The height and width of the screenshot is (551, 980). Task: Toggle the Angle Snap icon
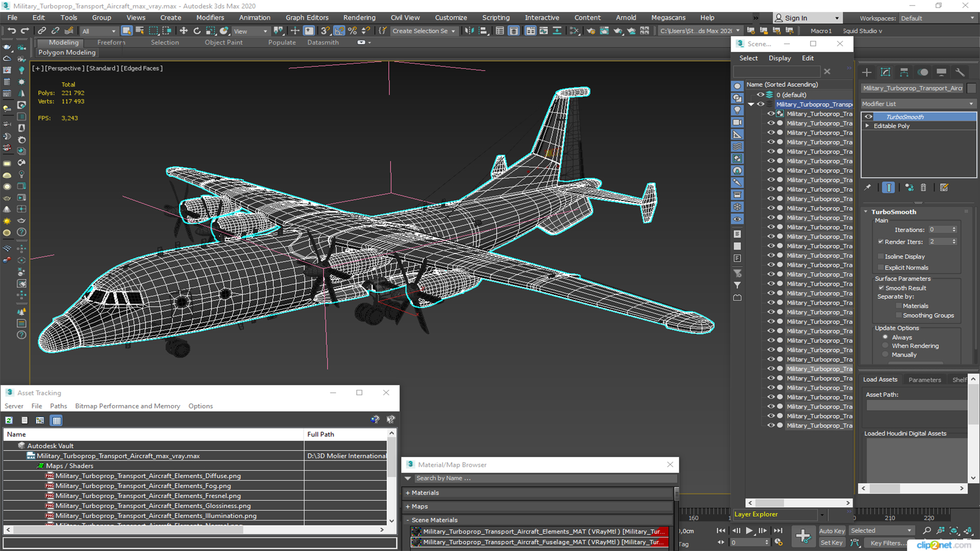click(x=339, y=31)
